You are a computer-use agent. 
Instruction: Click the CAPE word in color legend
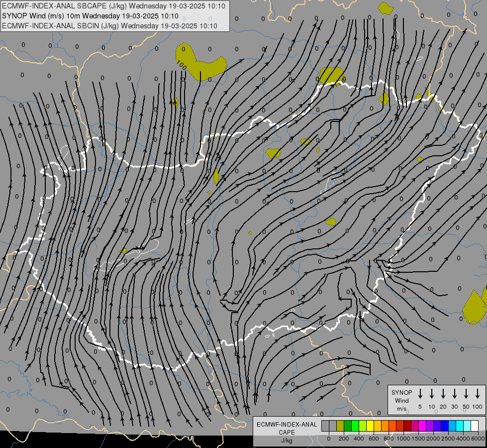coord(287,432)
